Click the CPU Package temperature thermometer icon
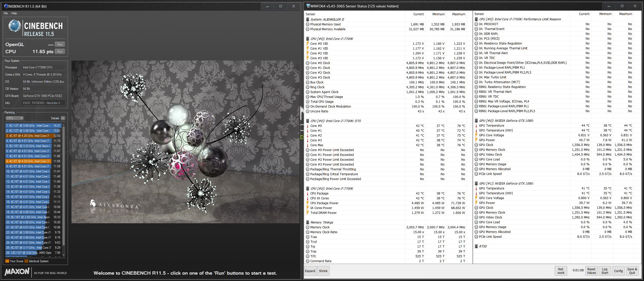644x281 pixels. click(x=307, y=193)
